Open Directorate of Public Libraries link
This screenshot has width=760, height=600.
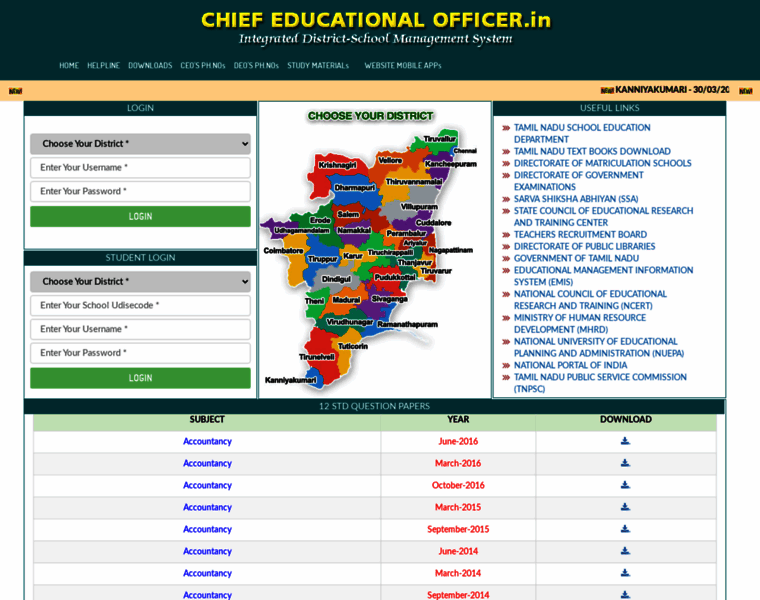[584, 246]
